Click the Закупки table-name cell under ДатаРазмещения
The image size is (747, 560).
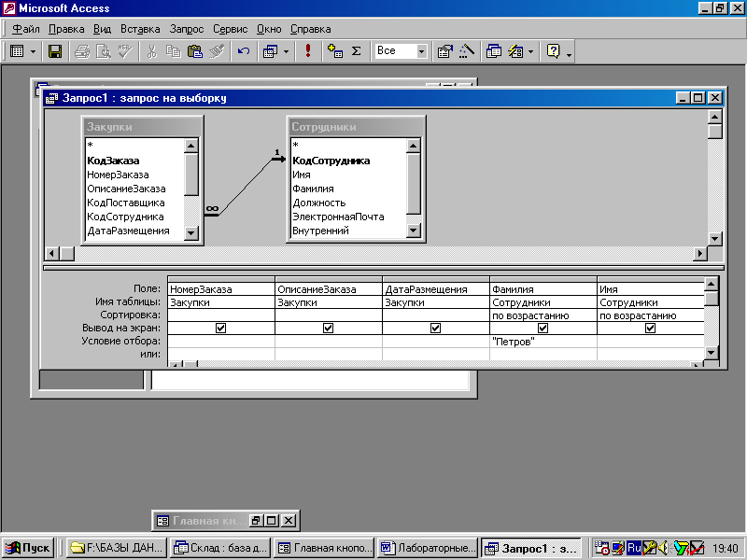pyautogui.click(x=436, y=302)
